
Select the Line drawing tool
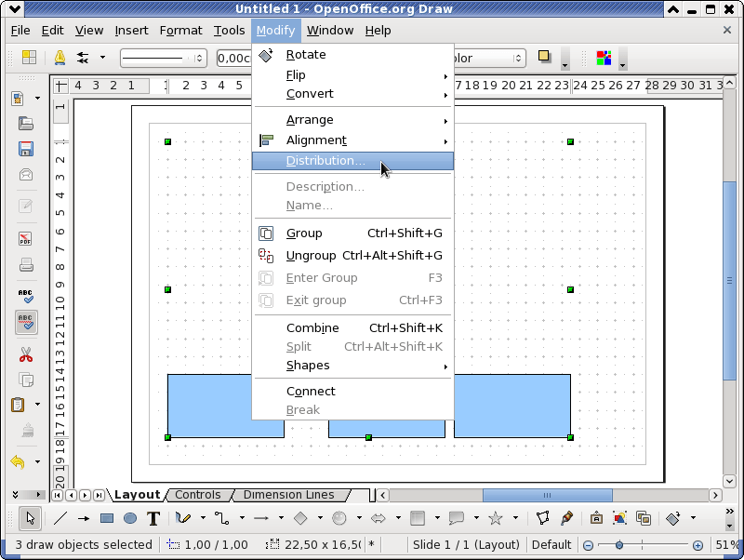pos(60,518)
